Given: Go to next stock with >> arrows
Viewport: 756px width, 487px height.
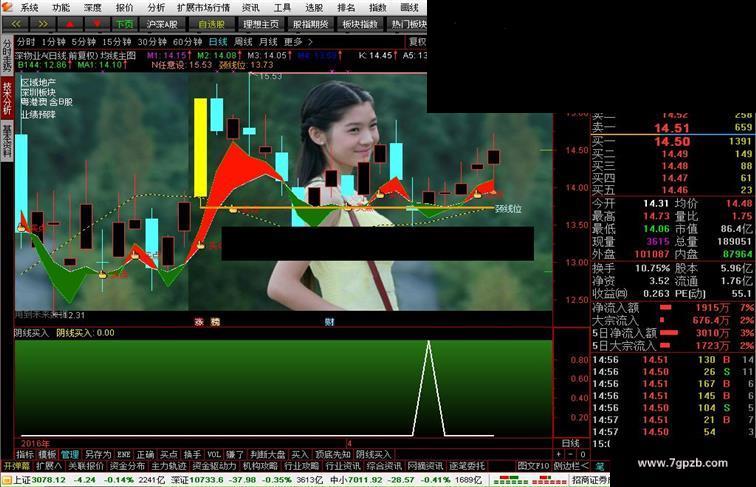Looking at the screenshot, I should tap(42, 24).
